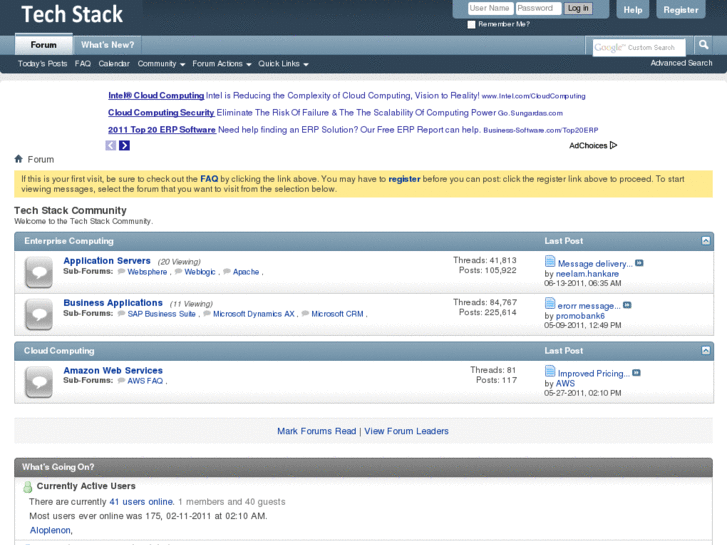Click the 'Posts: 225,614' text
Image resolution: width=727 pixels, height=545 pixels.
487,313
